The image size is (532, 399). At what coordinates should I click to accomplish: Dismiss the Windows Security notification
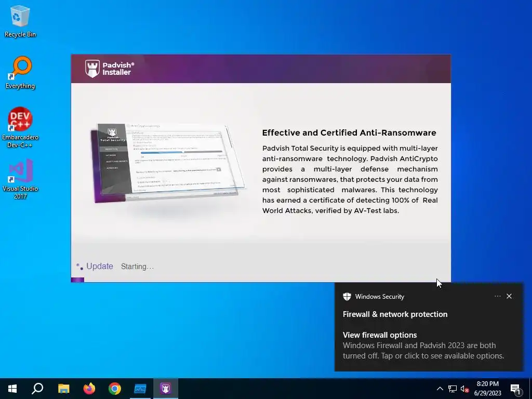pyautogui.click(x=509, y=296)
